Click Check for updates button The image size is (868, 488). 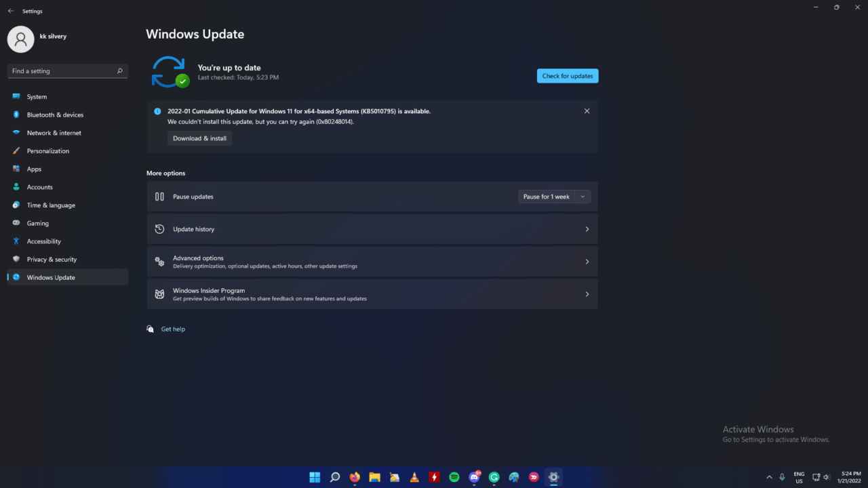click(x=568, y=76)
